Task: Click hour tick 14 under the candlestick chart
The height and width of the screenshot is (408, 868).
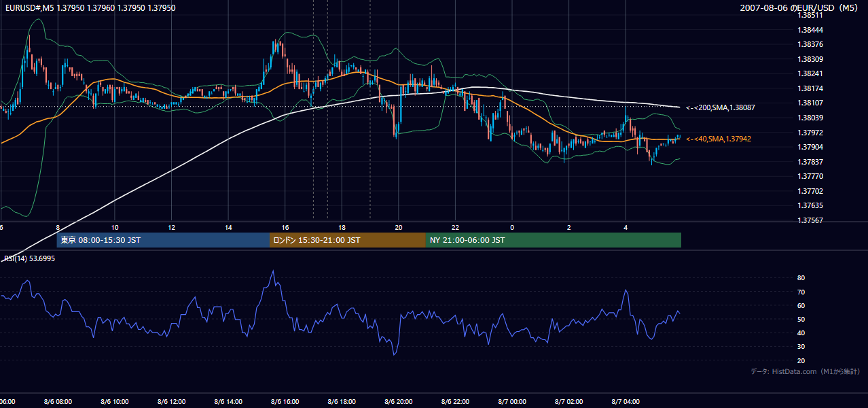Action: [x=228, y=227]
